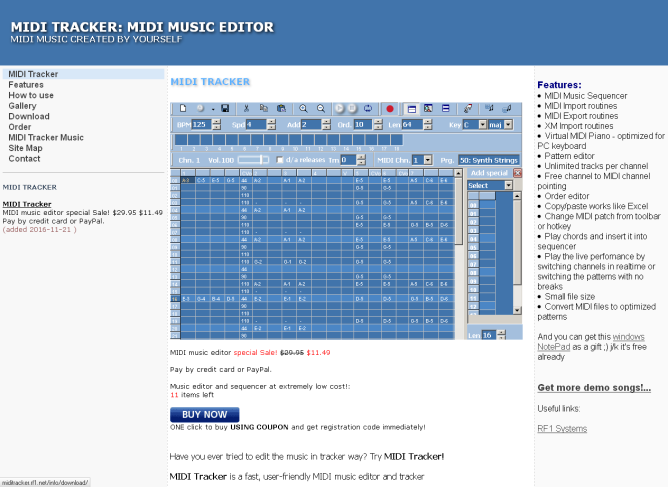
Task: Select the pattern editor view icon
Action: click(412, 109)
